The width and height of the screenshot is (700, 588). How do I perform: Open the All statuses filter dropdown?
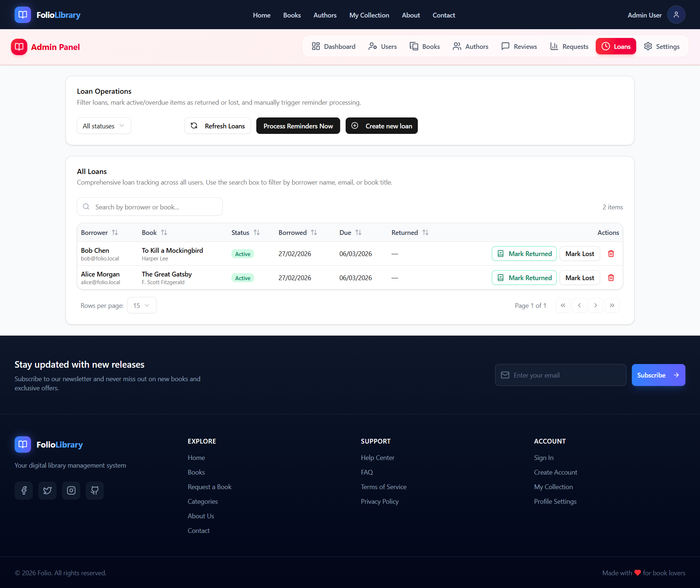pos(104,125)
